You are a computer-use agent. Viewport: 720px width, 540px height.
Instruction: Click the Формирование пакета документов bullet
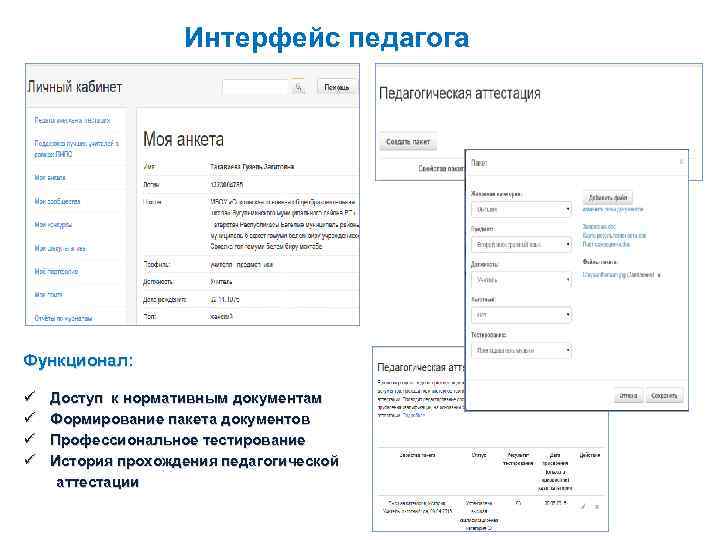[x=180, y=419]
